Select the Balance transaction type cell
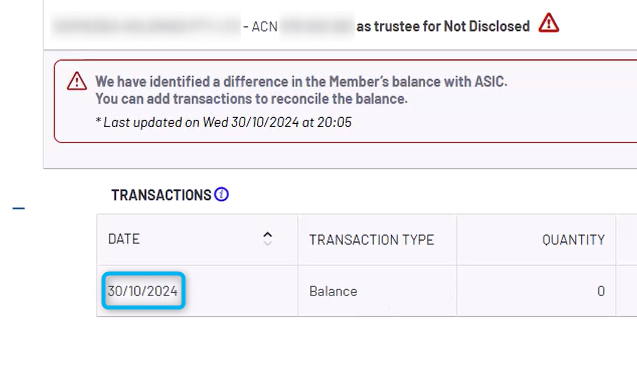The image size is (637, 377). coord(333,291)
